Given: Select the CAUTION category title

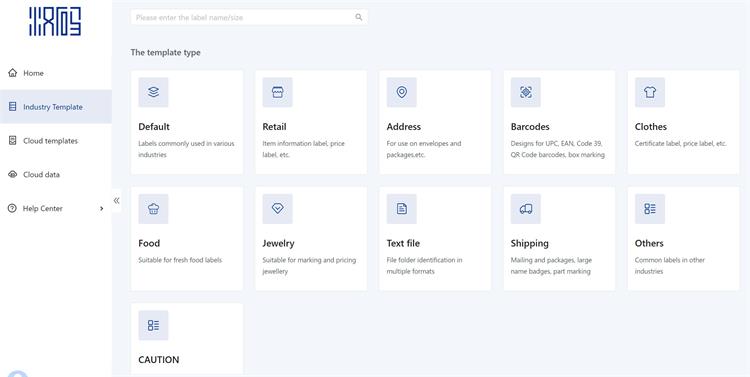Looking at the screenshot, I should click(x=159, y=360).
